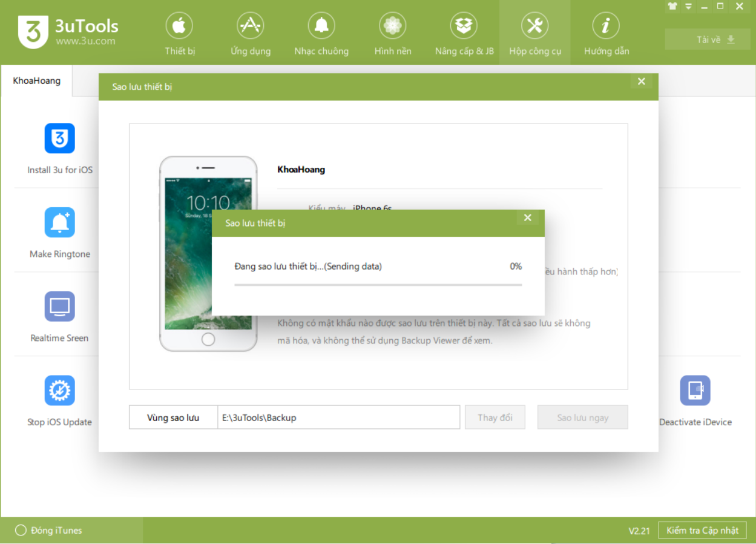756x544 pixels.
Task: Open the Ứng dụng apps section
Action: (251, 35)
